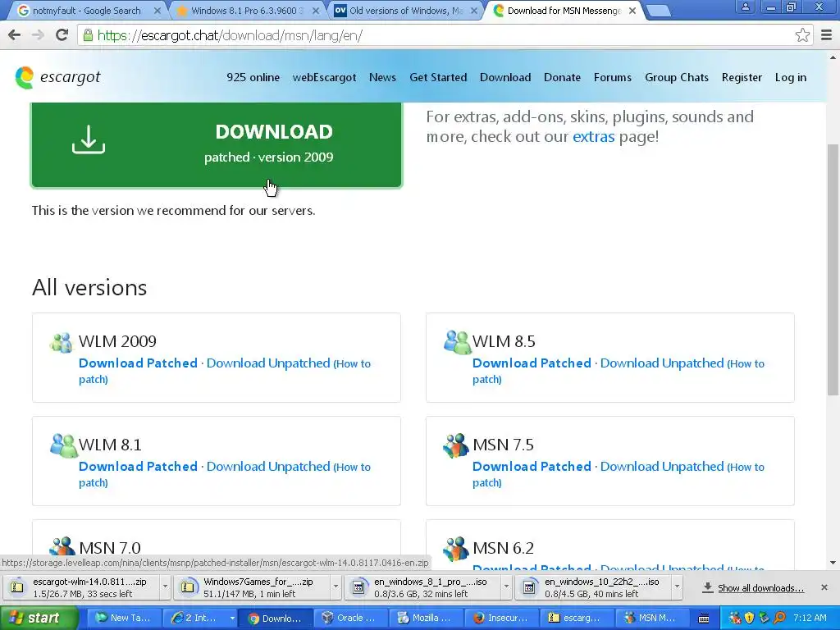Click the page vertical scrollbar thumb
The image size is (840, 630).
(833, 269)
